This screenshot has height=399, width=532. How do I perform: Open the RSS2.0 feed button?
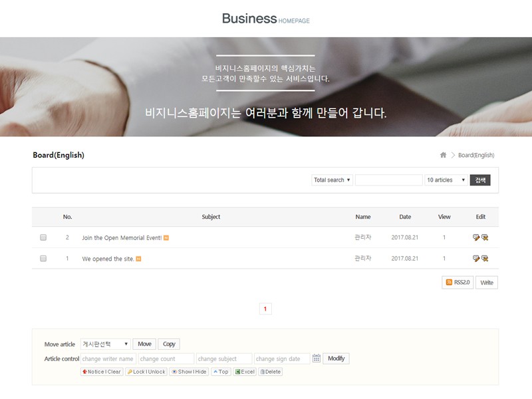[x=458, y=283]
